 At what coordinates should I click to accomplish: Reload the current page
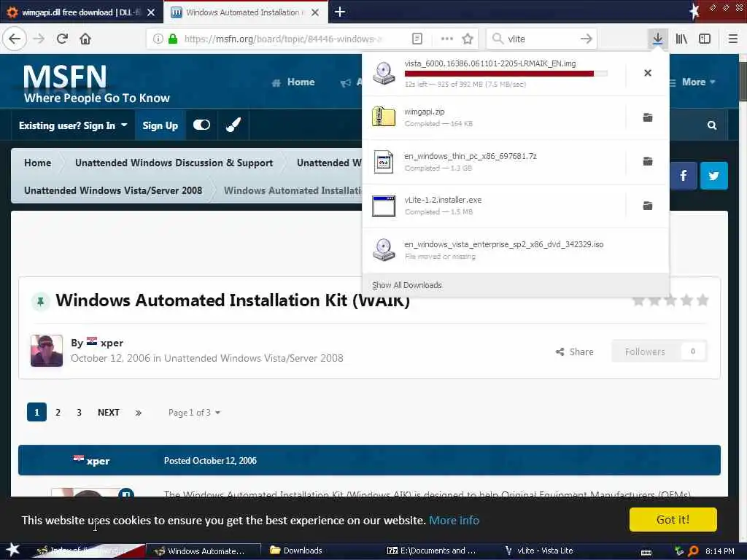(x=62, y=39)
